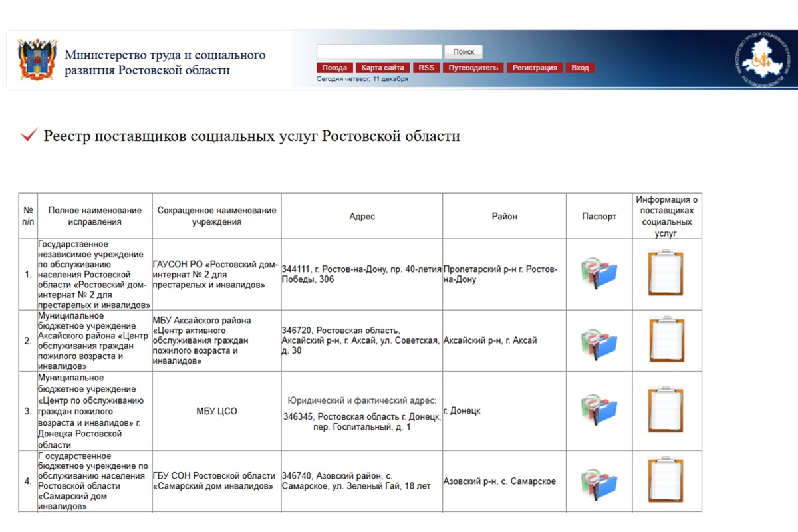The image size is (798, 532).
Task: Open passport folder icon for МБУ ЦСО row
Action: (599, 410)
